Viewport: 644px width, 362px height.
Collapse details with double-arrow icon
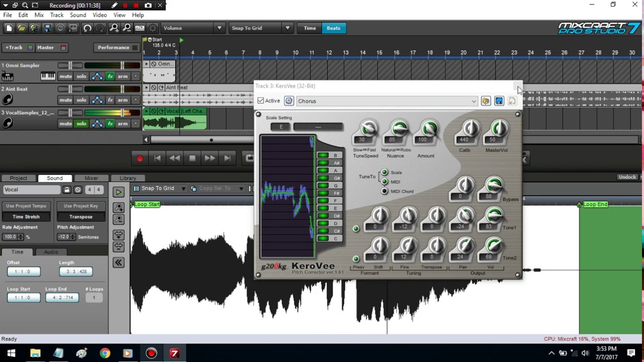click(x=118, y=262)
